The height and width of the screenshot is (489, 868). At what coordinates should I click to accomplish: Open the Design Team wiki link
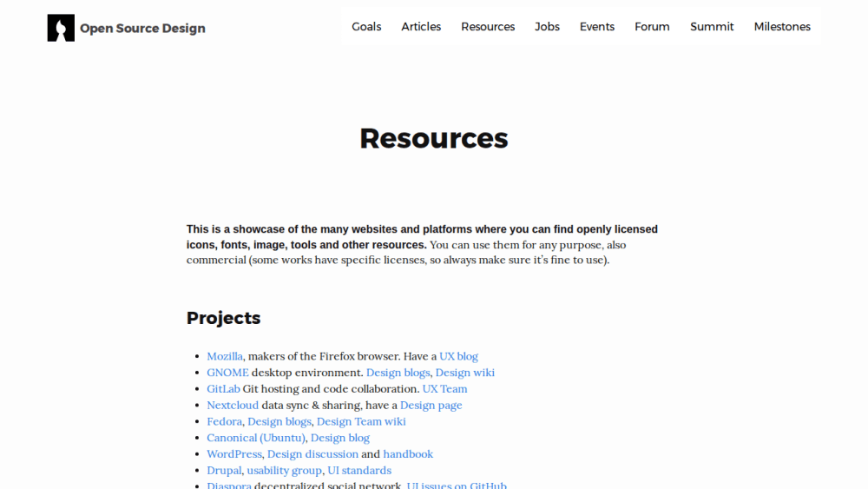pyautogui.click(x=361, y=421)
